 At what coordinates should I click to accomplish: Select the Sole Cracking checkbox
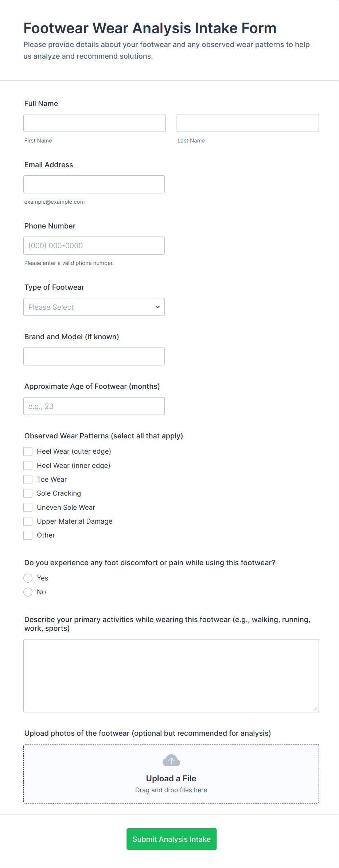(28, 493)
